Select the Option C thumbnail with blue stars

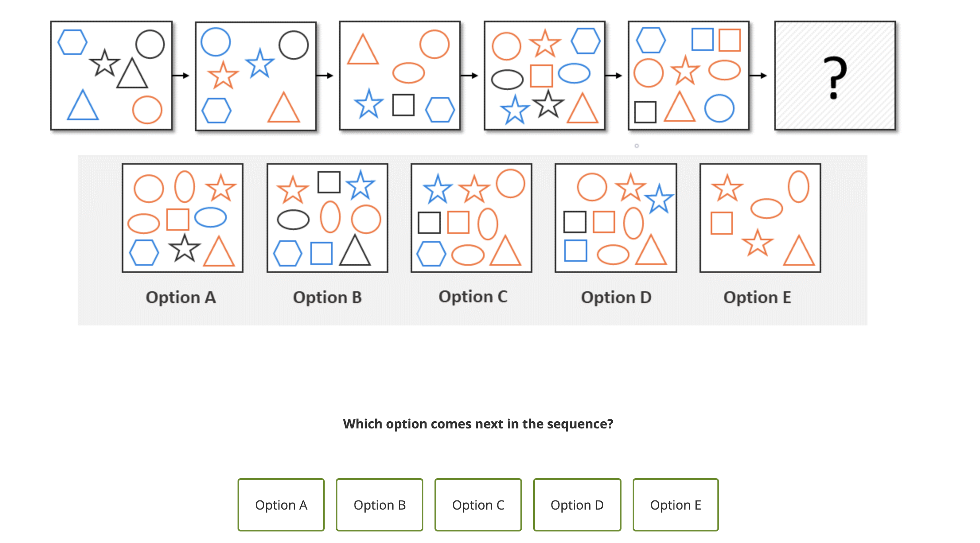(x=471, y=218)
